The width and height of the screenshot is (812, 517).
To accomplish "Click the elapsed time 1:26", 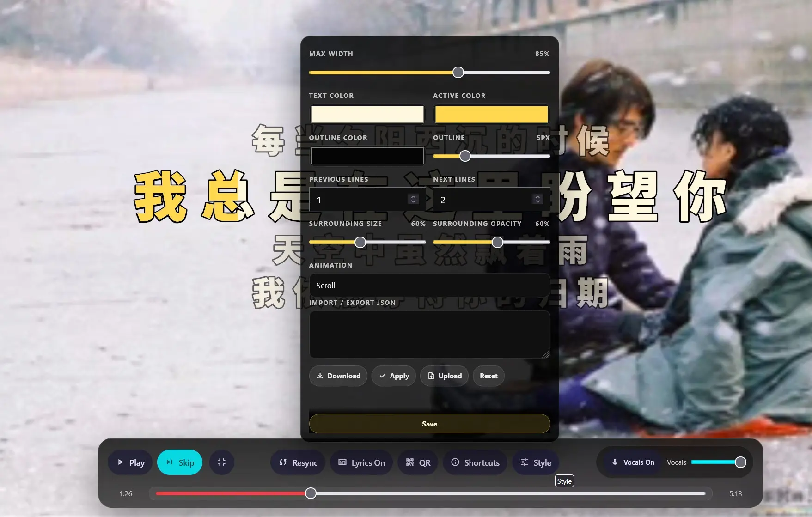I will point(126,493).
